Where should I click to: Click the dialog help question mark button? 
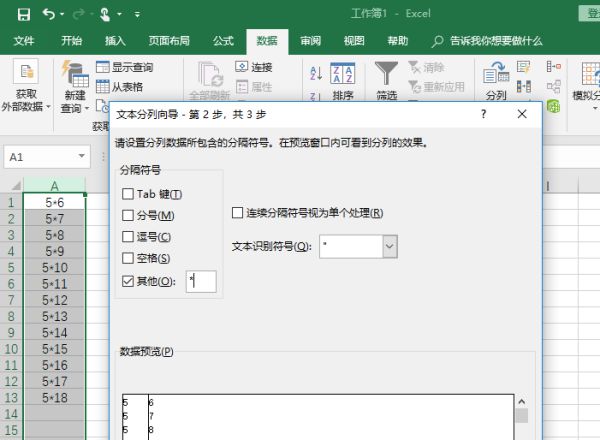click(483, 115)
